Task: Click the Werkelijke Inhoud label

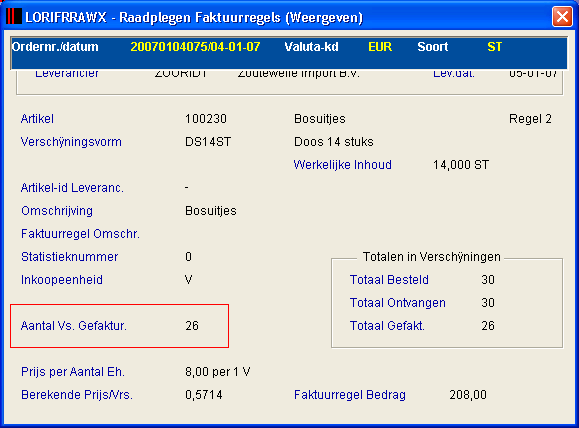Action: tap(342, 165)
